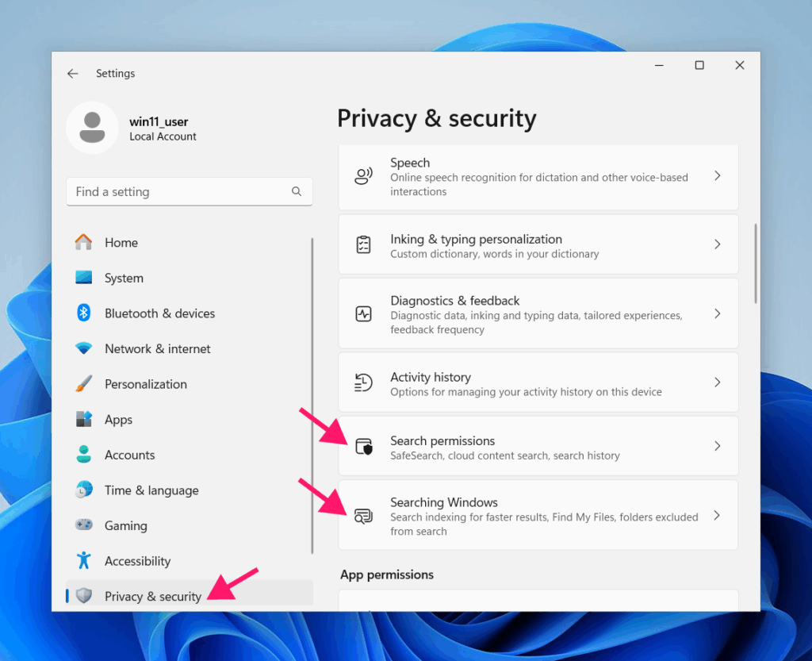
Task: Expand the Activity history chevron
Action: [717, 382]
